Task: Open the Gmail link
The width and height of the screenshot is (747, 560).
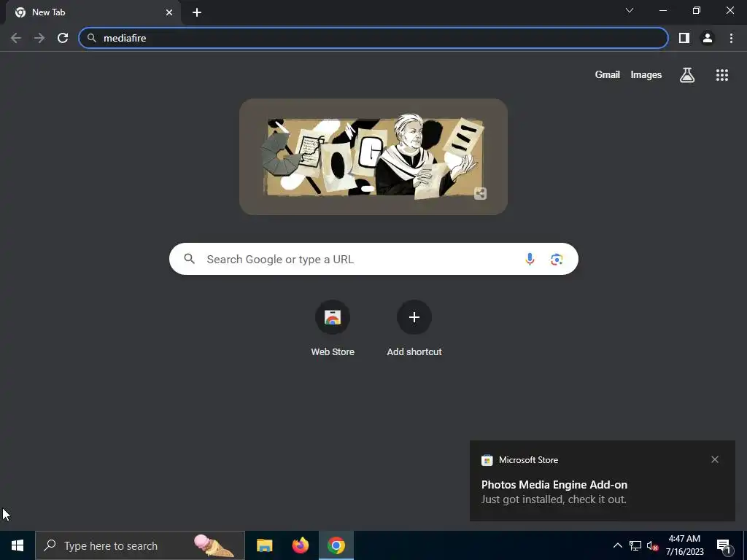Action: (608, 75)
